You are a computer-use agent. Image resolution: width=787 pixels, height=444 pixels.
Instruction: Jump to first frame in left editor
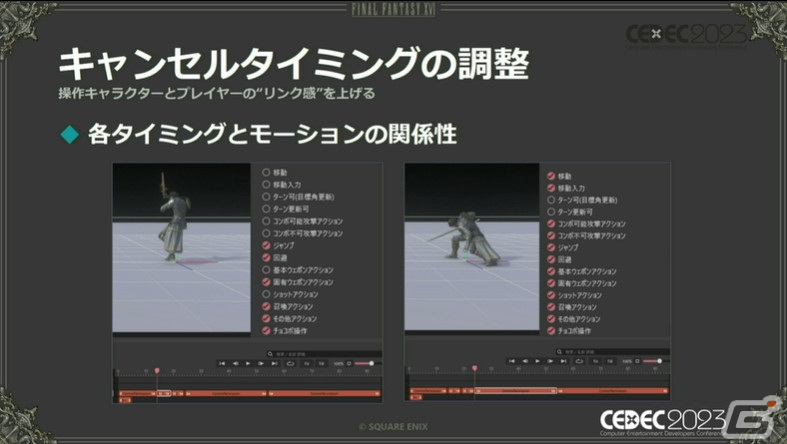tap(222, 363)
